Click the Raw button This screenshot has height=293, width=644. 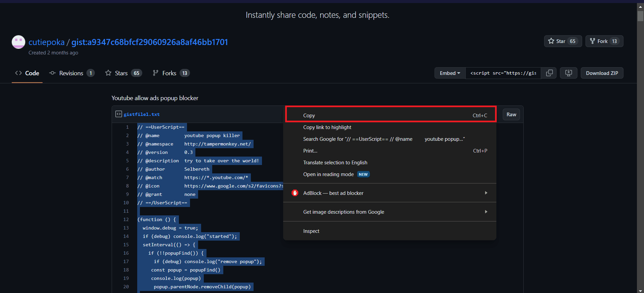511,115
